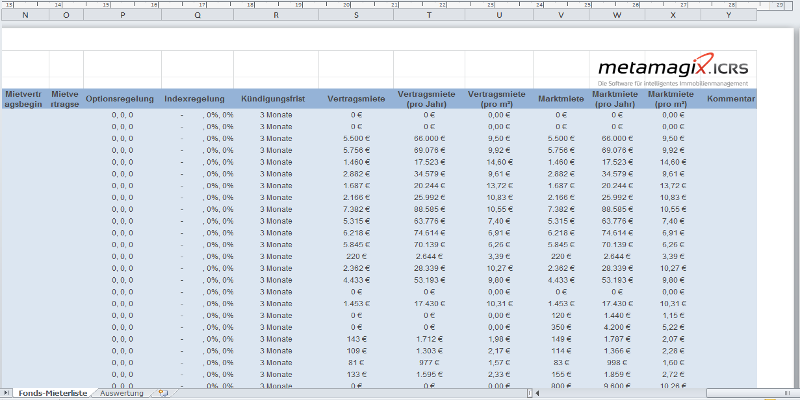Grab the horizontal scrollbar thumb

click(x=752, y=393)
